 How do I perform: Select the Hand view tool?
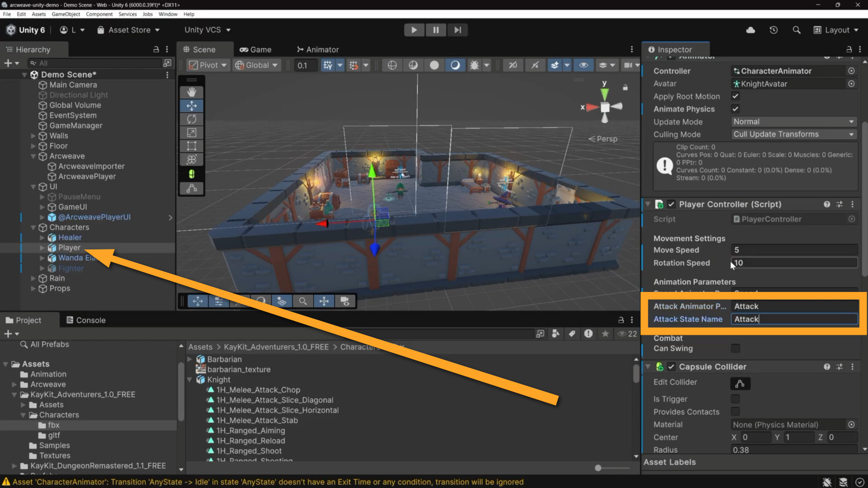(192, 92)
